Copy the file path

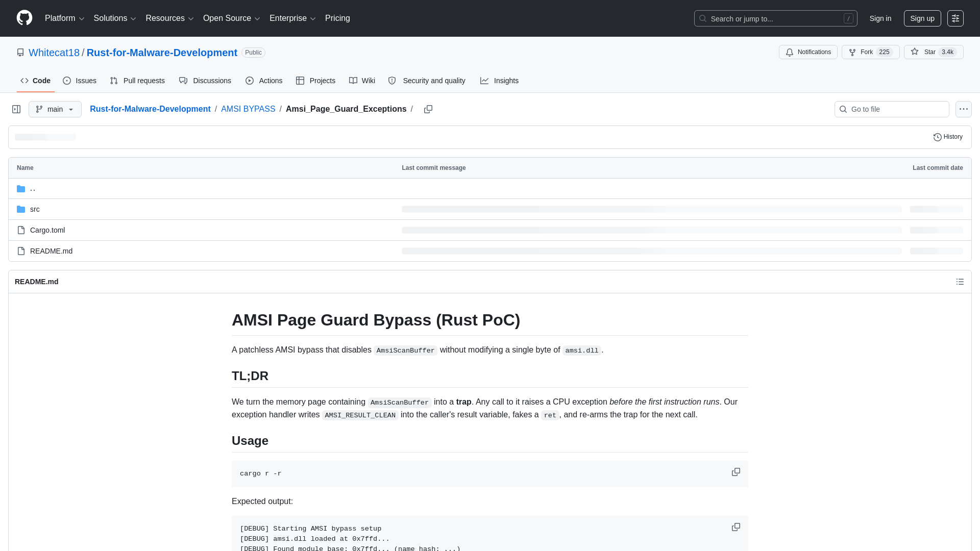(x=428, y=109)
